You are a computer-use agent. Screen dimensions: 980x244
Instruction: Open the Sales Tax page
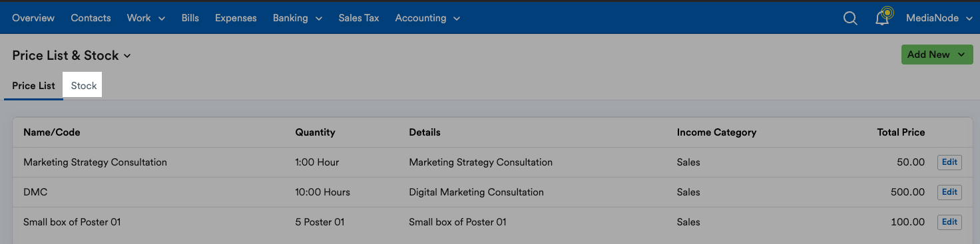[358, 18]
